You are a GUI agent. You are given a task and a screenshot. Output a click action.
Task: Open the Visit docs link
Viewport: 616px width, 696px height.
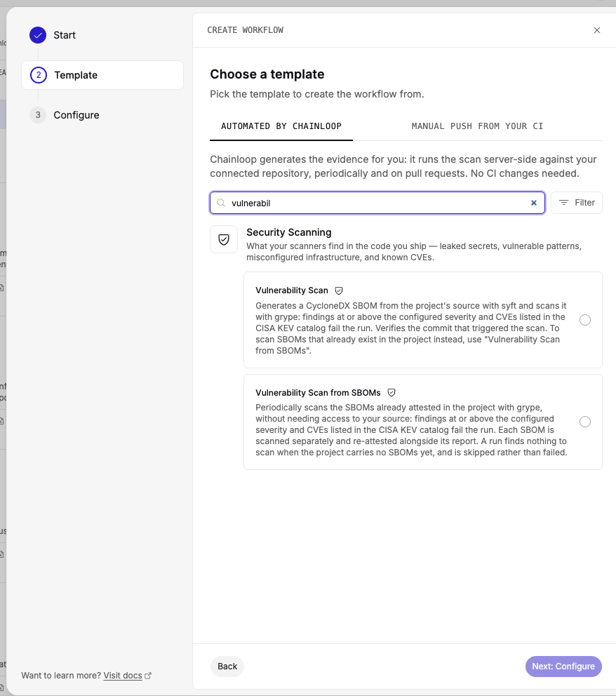click(123, 676)
